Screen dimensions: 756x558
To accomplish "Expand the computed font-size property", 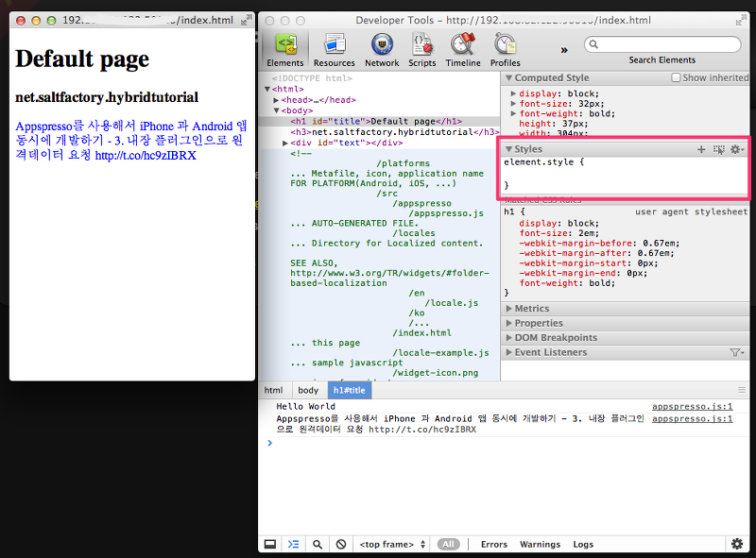I will (514, 104).
